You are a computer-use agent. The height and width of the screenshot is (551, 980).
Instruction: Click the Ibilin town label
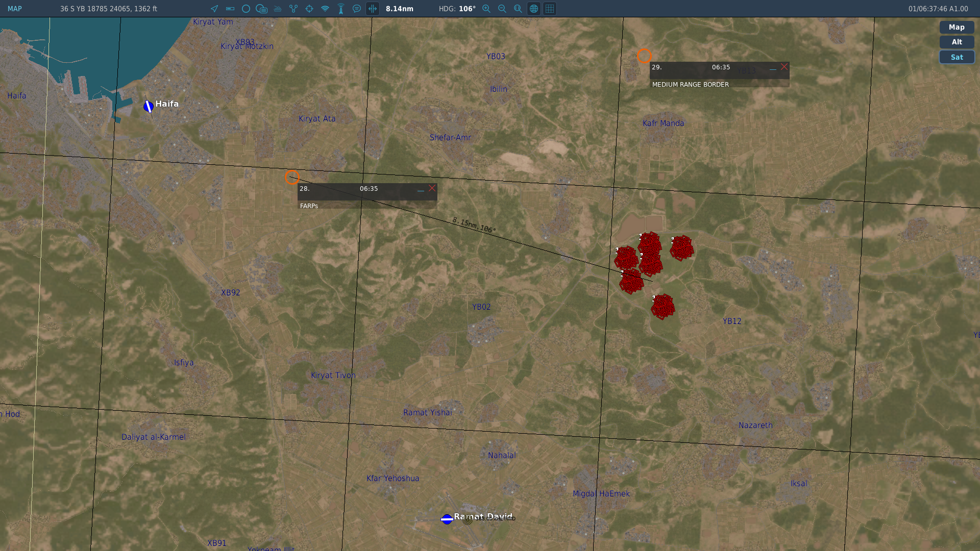pos(499,89)
